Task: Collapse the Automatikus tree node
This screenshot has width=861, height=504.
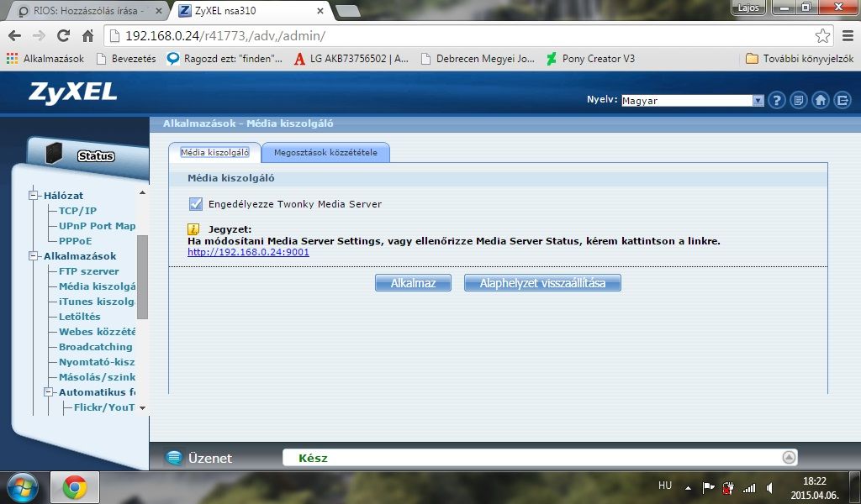Action: point(49,392)
